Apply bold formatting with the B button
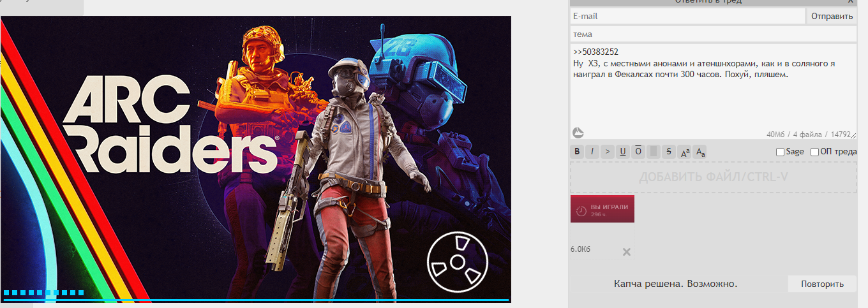This screenshot has width=868, height=308. click(x=577, y=151)
